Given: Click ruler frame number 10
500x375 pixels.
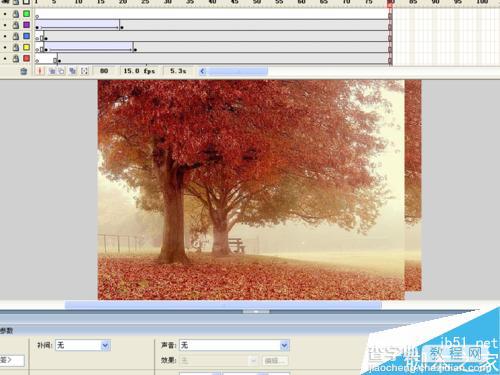Looking at the screenshot, I should point(78,2).
